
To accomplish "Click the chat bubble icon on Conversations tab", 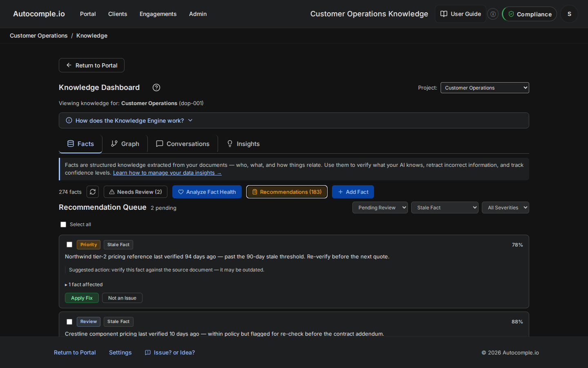I will pyautogui.click(x=160, y=144).
